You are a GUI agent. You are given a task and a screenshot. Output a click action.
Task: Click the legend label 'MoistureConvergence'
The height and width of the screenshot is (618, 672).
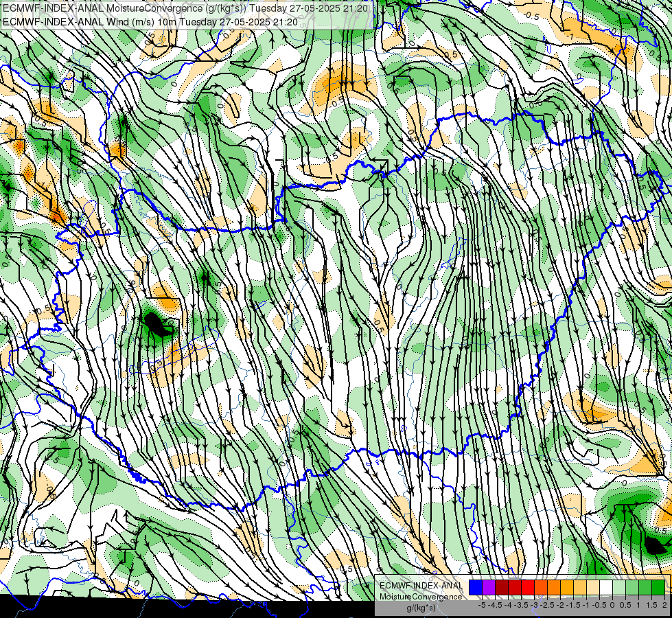pyautogui.click(x=421, y=597)
